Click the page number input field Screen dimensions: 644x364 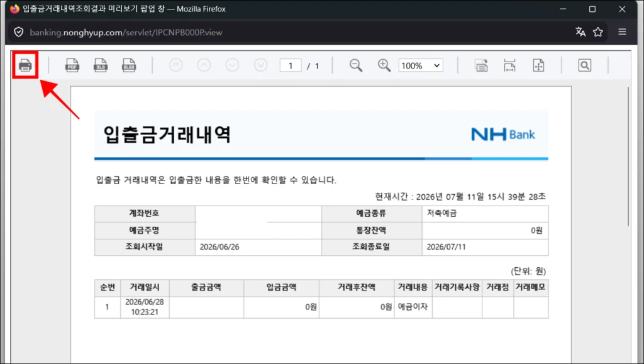coord(291,65)
